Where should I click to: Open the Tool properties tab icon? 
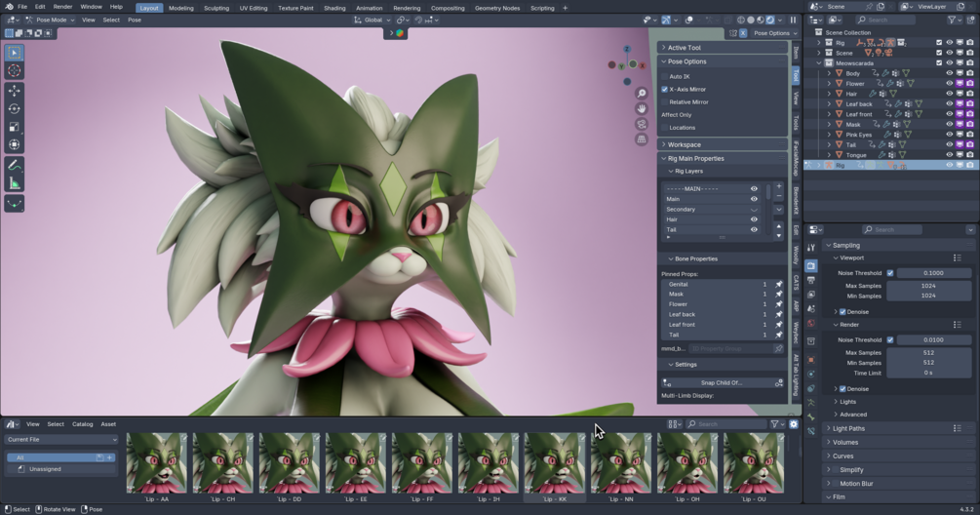(x=810, y=248)
